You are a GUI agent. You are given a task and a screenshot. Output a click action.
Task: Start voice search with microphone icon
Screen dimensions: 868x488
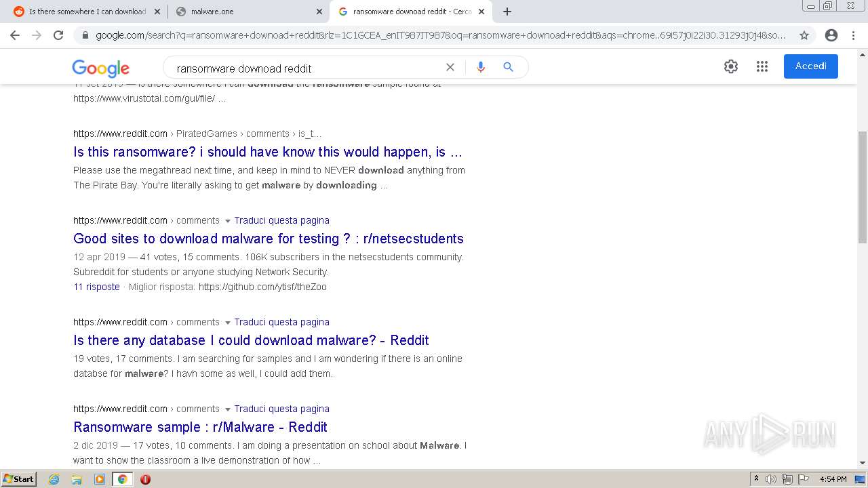(x=481, y=67)
